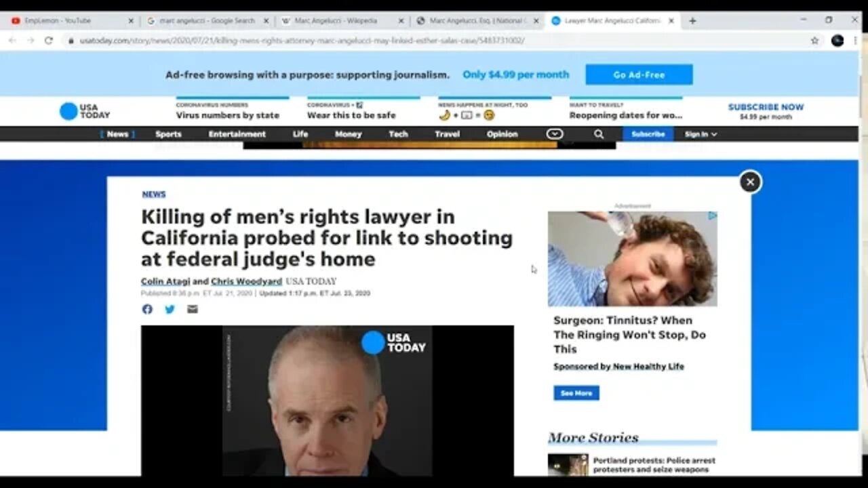Viewport: 868px width, 488px height.
Task: Click the Sponsored by New Healthy Life text
Action: (x=618, y=367)
